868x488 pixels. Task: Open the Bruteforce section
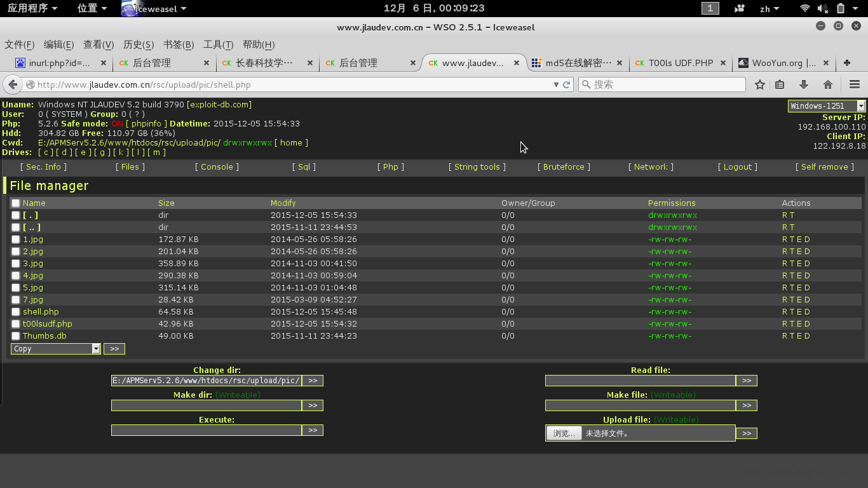(x=564, y=167)
